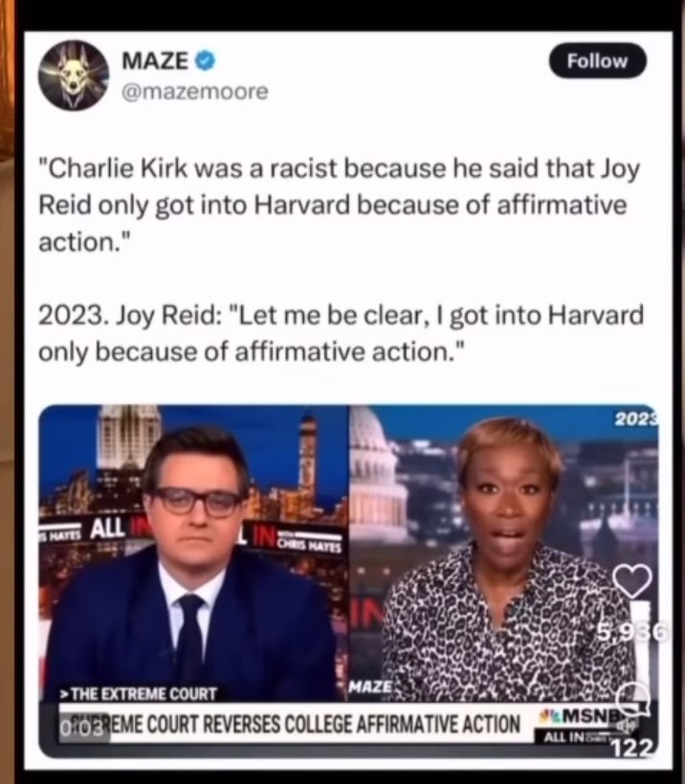Open the MAZE profile avatar picture
Viewport: 685px width, 784px height.
tap(74, 75)
